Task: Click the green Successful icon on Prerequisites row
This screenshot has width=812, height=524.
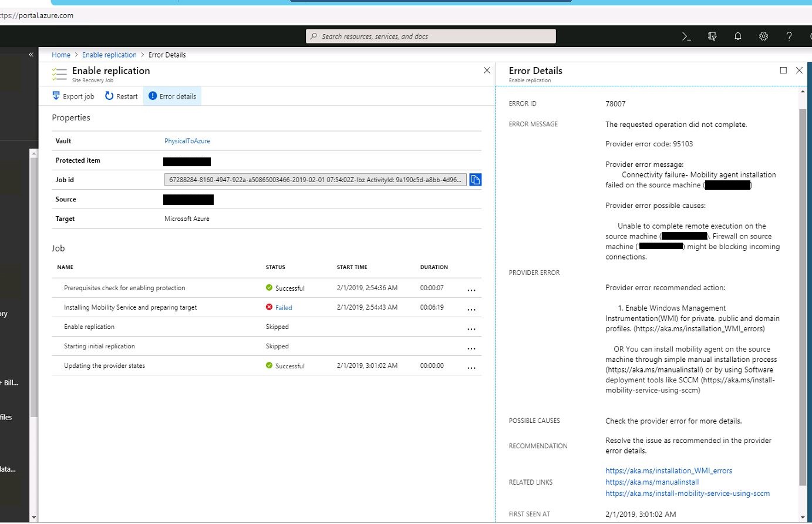Action: pyautogui.click(x=269, y=288)
